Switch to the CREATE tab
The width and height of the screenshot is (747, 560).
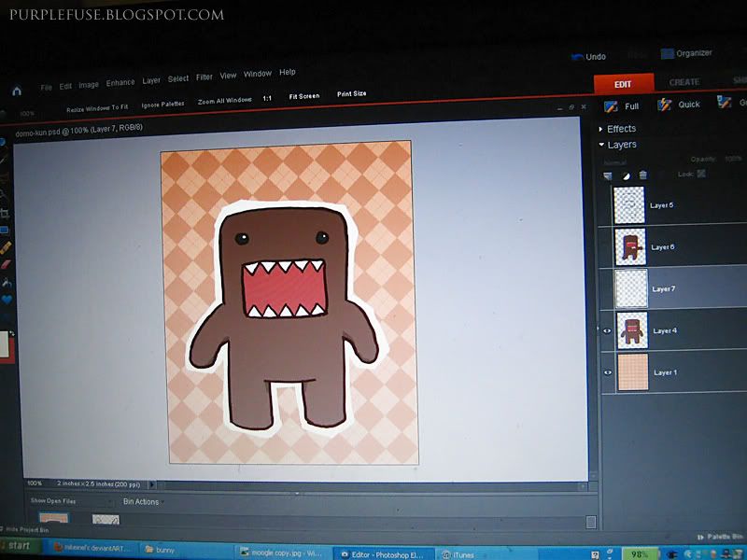(x=684, y=82)
